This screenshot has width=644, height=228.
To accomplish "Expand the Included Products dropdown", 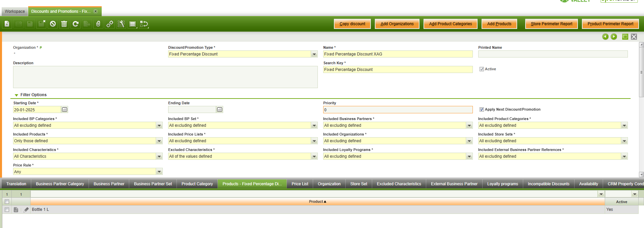I will pyautogui.click(x=159, y=141).
